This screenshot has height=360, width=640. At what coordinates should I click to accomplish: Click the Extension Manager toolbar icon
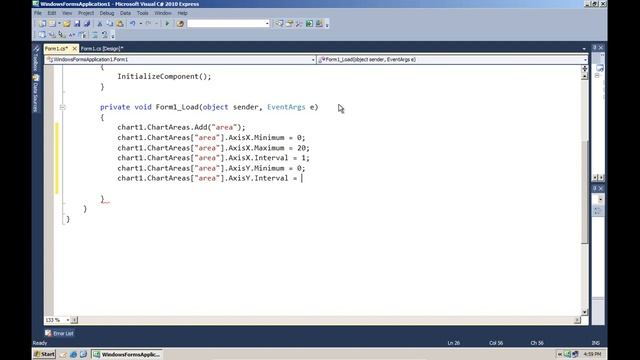click(319, 24)
